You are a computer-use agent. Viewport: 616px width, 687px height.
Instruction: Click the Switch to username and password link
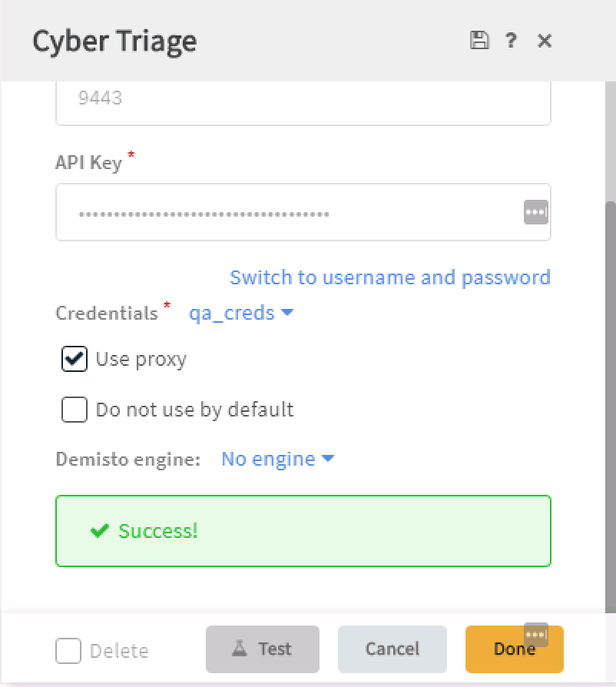point(390,277)
